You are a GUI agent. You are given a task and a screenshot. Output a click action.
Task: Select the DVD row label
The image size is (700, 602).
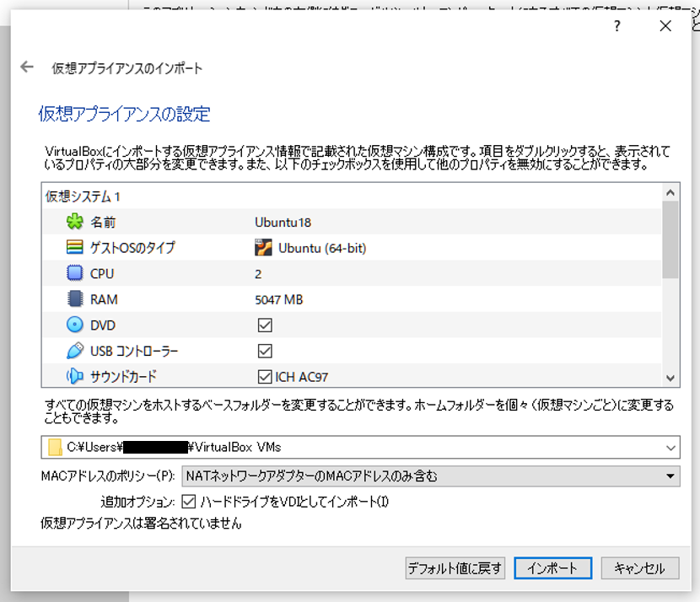pyautogui.click(x=103, y=325)
